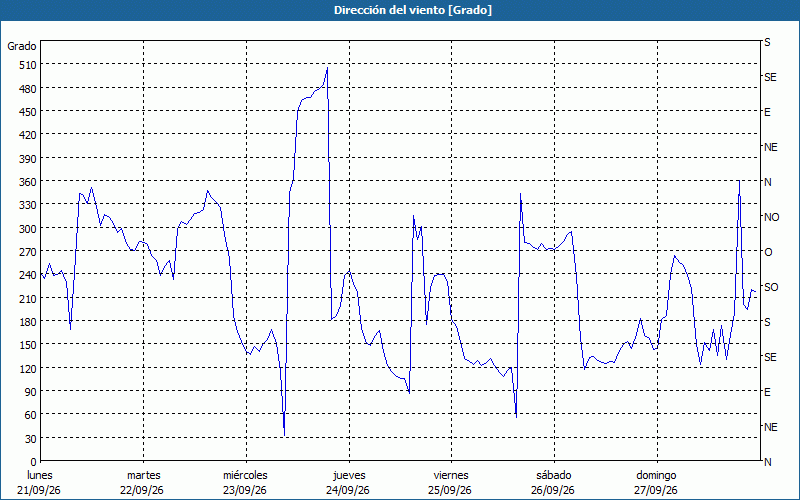The height and width of the screenshot is (500, 800).
Task: Click the 480 value on the degree axis
Action: pyautogui.click(x=28, y=89)
